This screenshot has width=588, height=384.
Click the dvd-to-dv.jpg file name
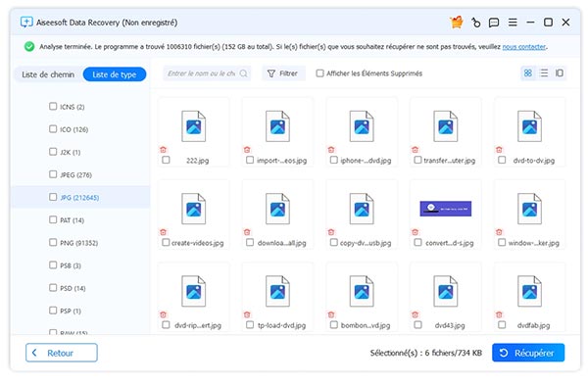point(534,161)
